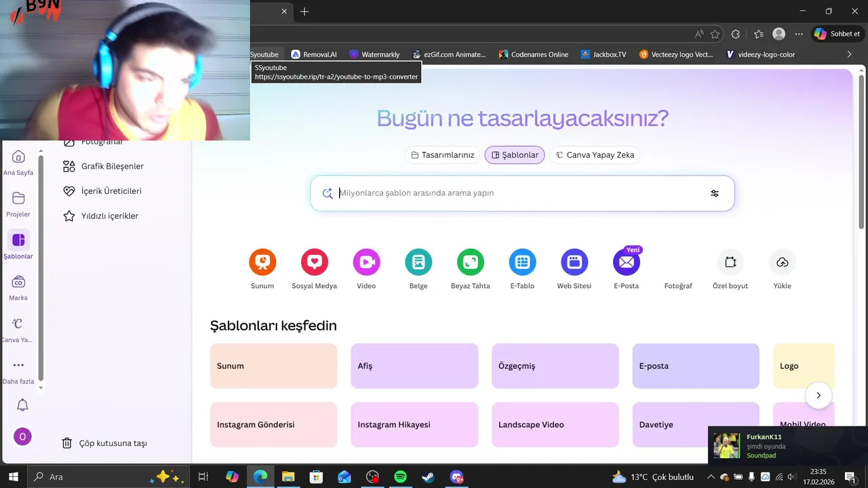Screen dimensions: 868x488
Task: Open the Windows Start menu
Action: tap(13, 477)
